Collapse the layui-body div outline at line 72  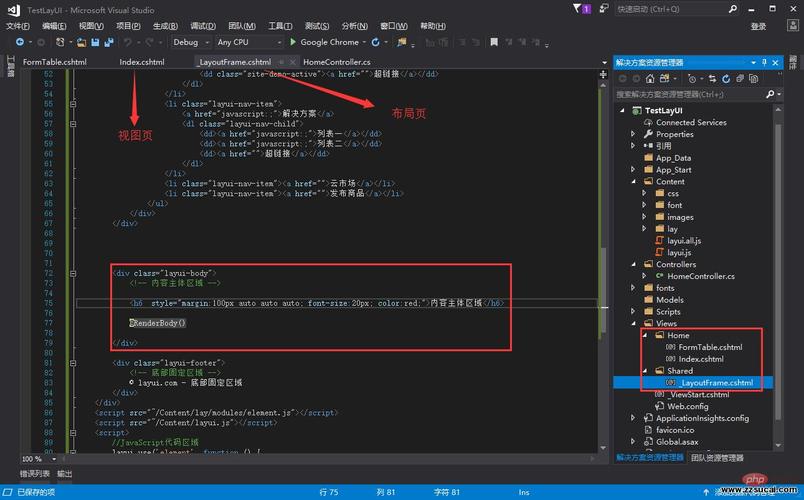(x=73, y=273)
